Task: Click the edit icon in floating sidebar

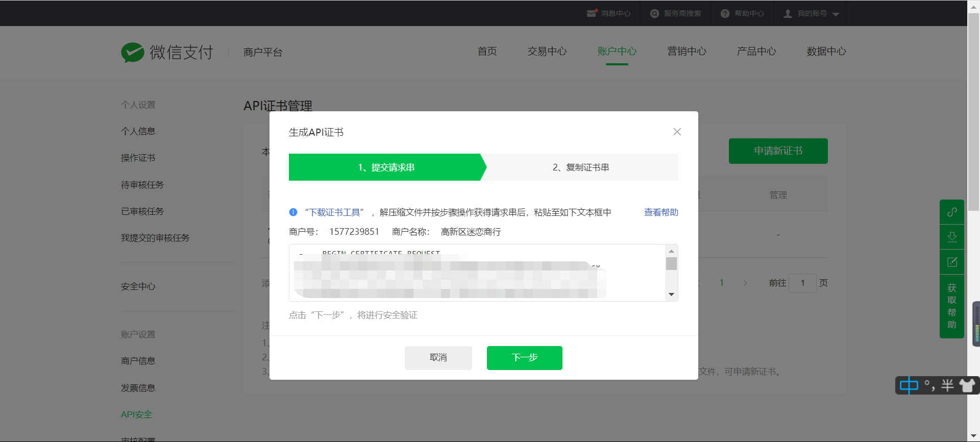Action: click(x=952, y=262)
